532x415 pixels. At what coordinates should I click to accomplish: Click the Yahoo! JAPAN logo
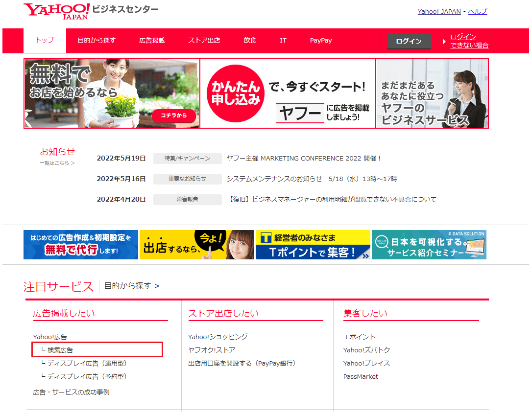pyautogui.click(x=57, y=11)
